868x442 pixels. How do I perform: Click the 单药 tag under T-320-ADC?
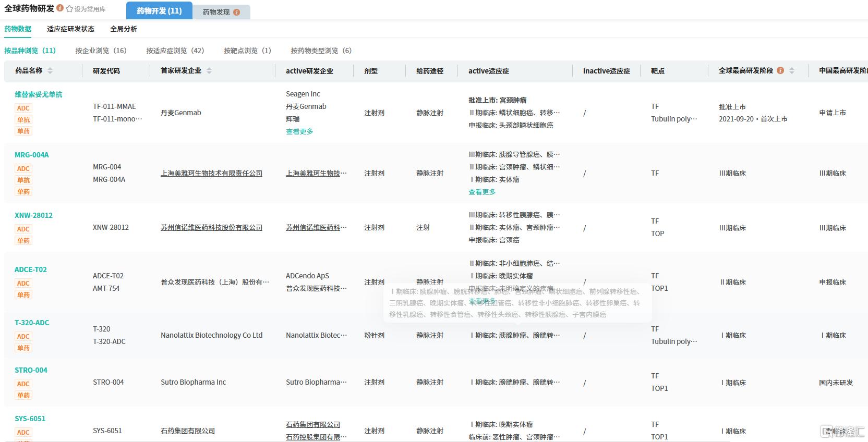[23, 348]
